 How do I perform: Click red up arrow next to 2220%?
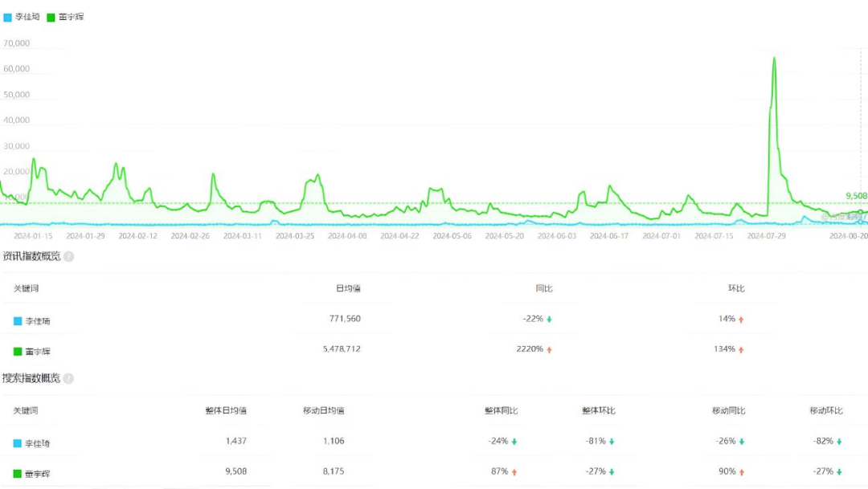550,350
